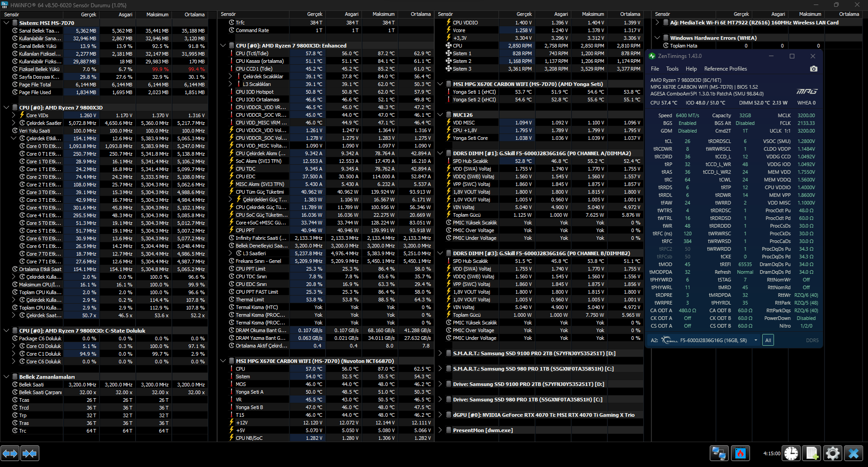Open the Tools menu in ZenTimings
The height and width of the screenshot is (467, 868).
point(672,69)
